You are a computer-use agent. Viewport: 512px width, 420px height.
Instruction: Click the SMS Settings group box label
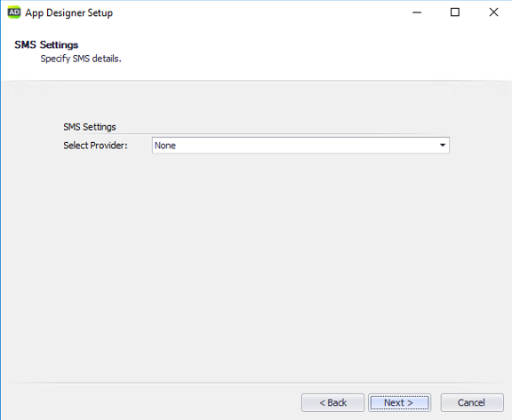(x=90, y=127)
